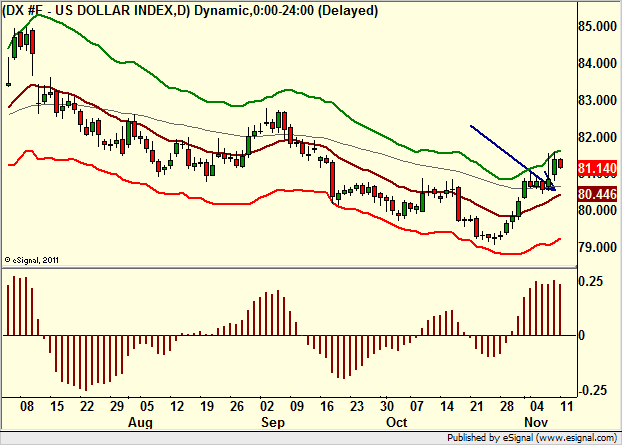This screenshot has height=445, width=622.
Task: Select the -0.25 oscillator scale label
Action: [x=593, y=390]
